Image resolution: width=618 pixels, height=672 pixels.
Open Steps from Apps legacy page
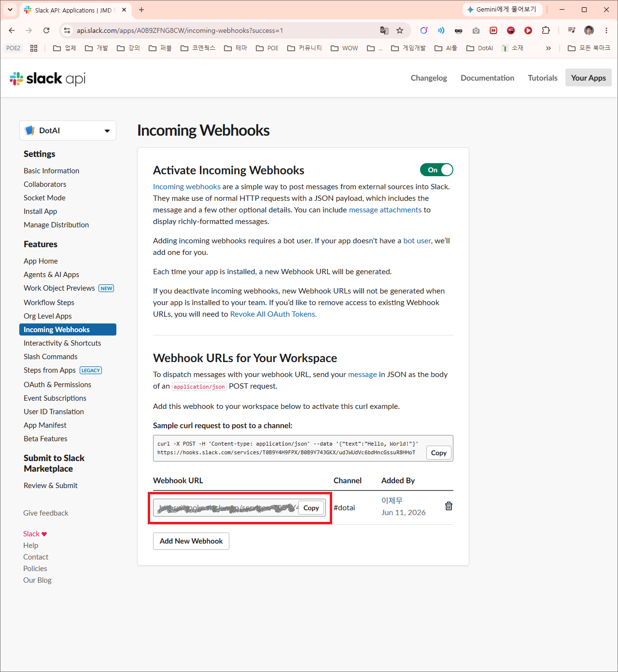(50, 370)
